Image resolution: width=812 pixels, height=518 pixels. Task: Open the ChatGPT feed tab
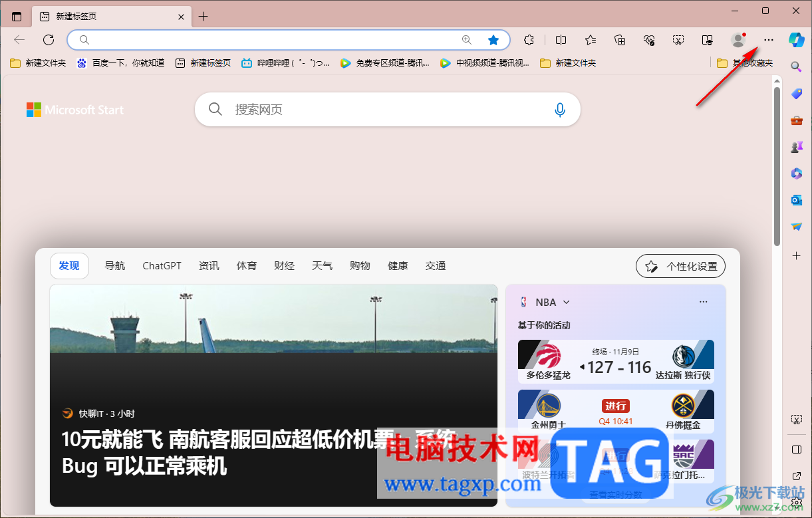[162, 265]
